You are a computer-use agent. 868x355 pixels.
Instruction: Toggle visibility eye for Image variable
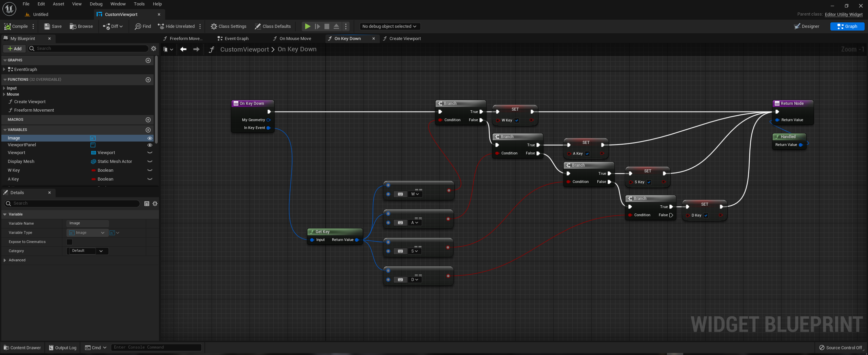click(150, 138)
